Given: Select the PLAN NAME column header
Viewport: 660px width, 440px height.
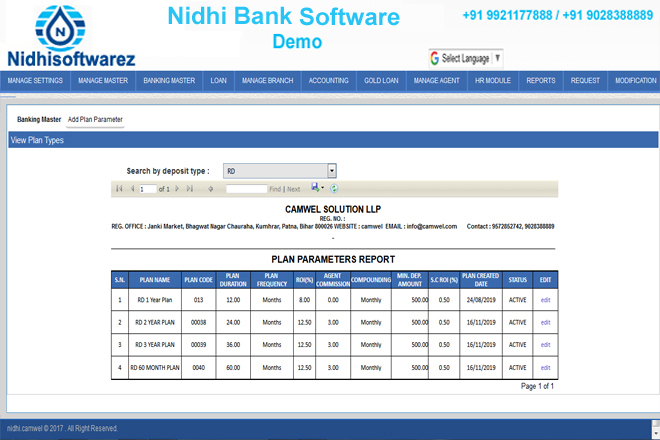Looking at the screenshot, I should pos(155,280).
